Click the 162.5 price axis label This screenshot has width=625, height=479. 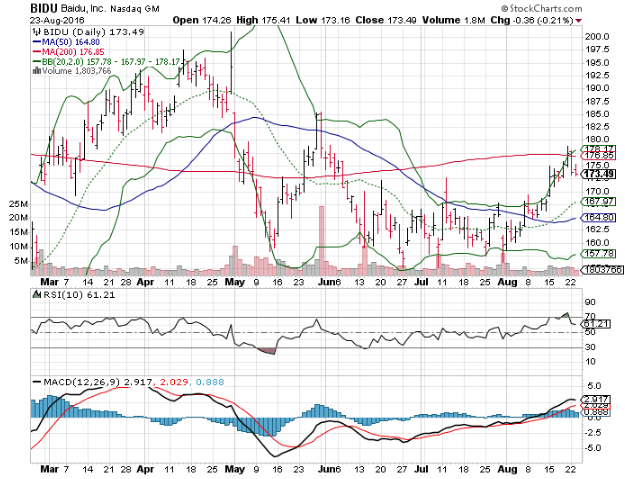point(597,229)
